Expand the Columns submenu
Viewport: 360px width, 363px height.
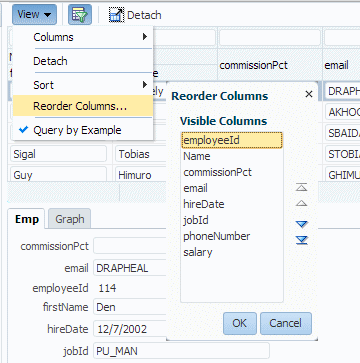(x=83, y=37)
